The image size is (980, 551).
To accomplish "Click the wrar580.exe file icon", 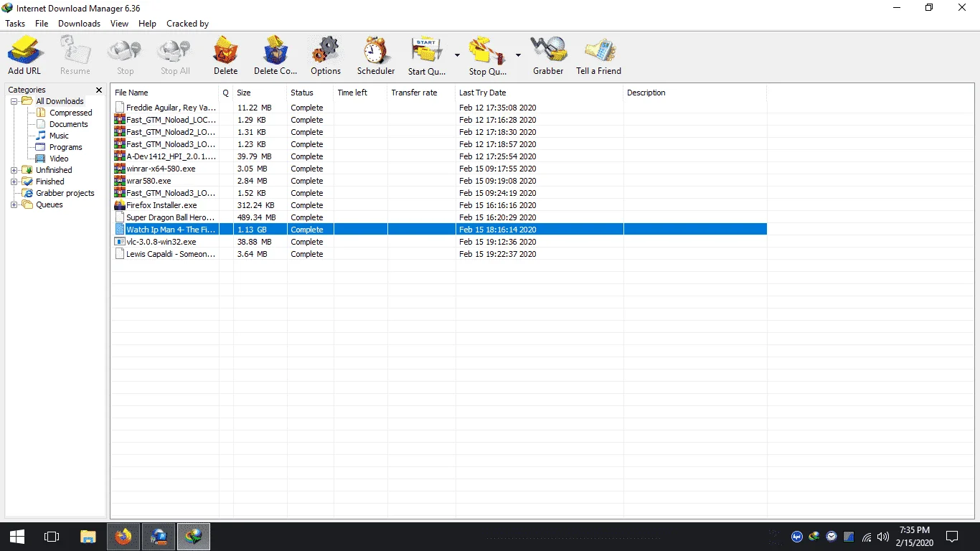I will [x=120, y=181].
